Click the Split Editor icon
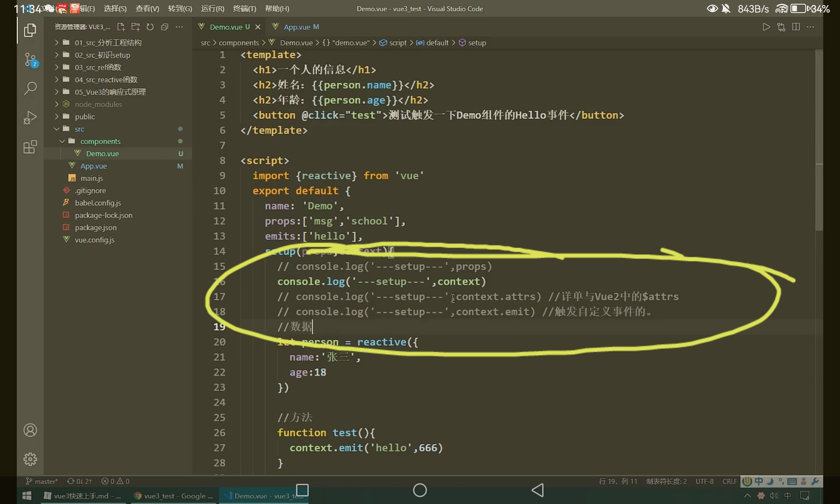 [x=795, y=27]
